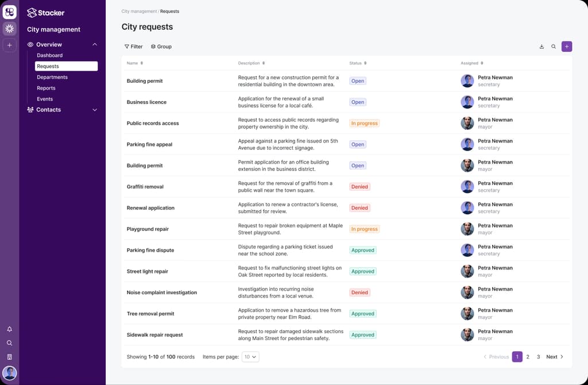
Task: Collapse the Overview section
Action: coord(95,44)
